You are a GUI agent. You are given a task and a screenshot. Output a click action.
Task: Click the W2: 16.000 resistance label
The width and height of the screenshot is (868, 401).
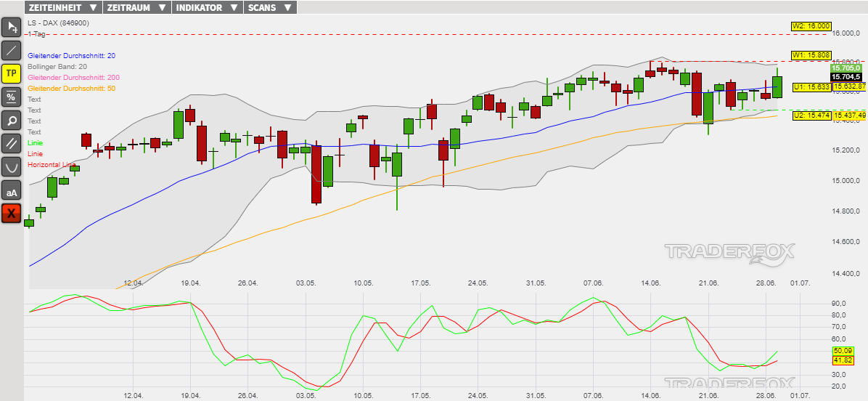pyautogui.click(x=811, y=26)
